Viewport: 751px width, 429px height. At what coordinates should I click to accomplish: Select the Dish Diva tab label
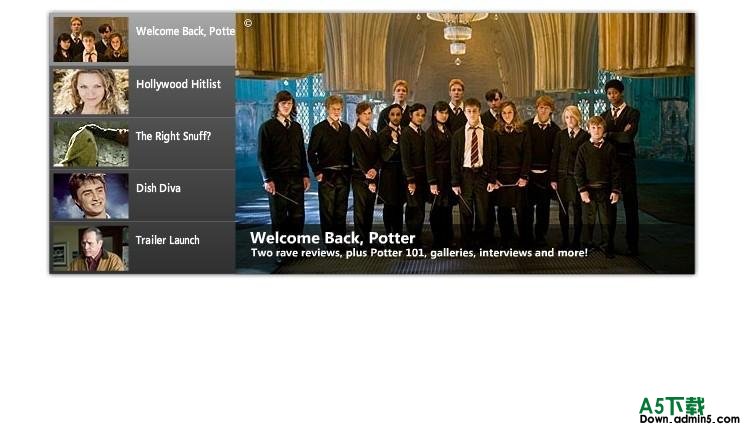tap(159, 188)
